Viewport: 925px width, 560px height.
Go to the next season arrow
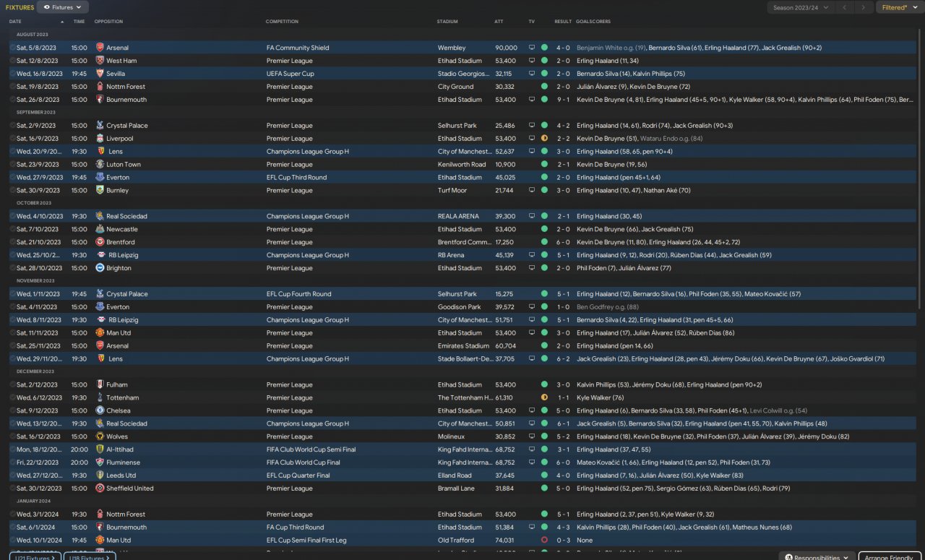tap(864, 7)
